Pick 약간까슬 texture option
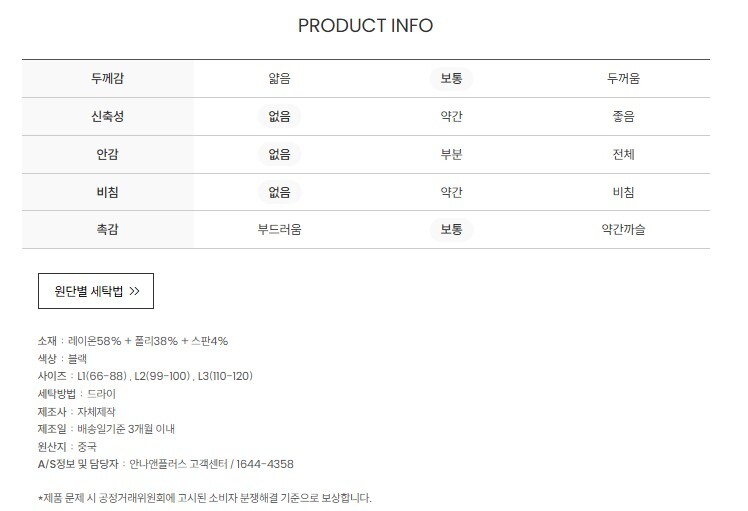This screenshot has width=748, height=511. [x=623, y=229]
